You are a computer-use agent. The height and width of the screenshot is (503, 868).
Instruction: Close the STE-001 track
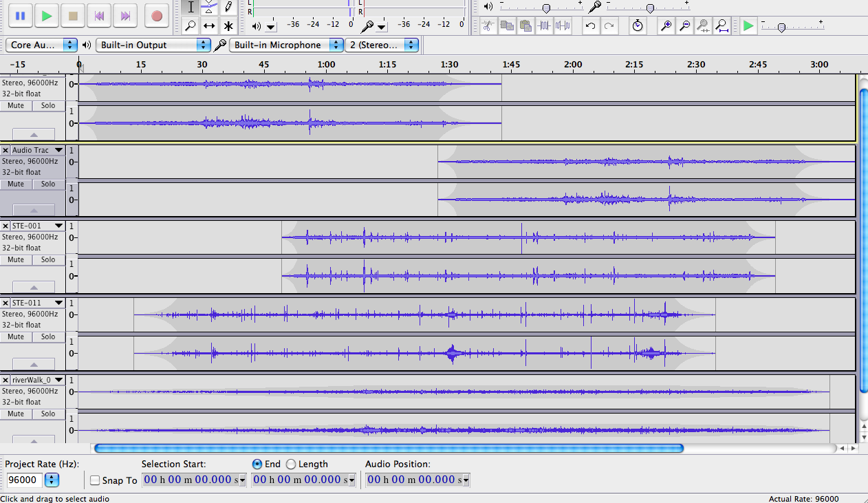[x=6, y=226]
